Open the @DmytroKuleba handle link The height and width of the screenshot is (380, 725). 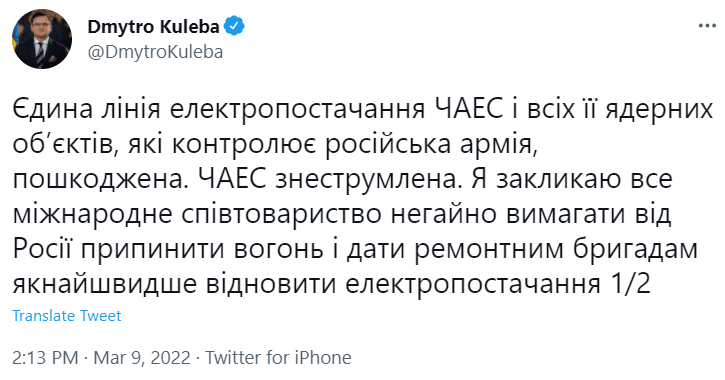pos(155,52)
